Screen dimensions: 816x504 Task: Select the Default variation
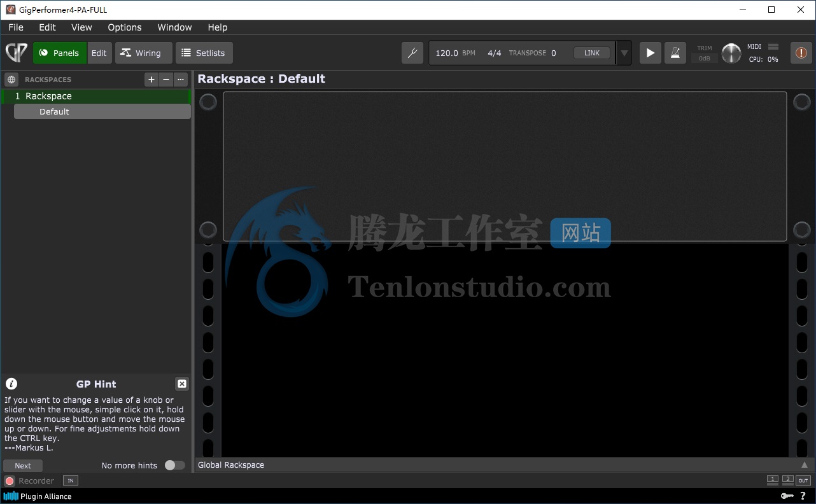[102, 111]
